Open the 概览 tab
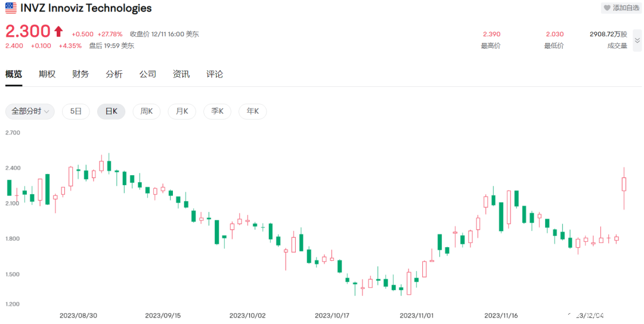644x324 pixels. (14, 74)
